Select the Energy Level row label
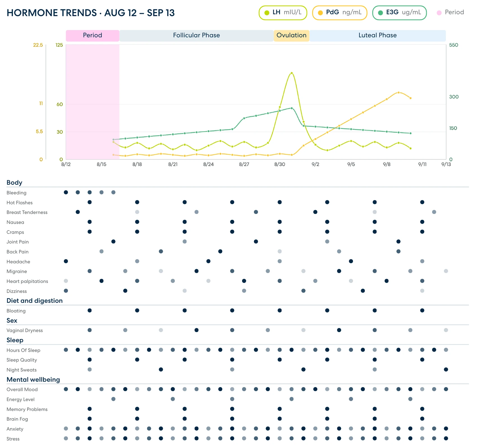 tap(20, 399)
